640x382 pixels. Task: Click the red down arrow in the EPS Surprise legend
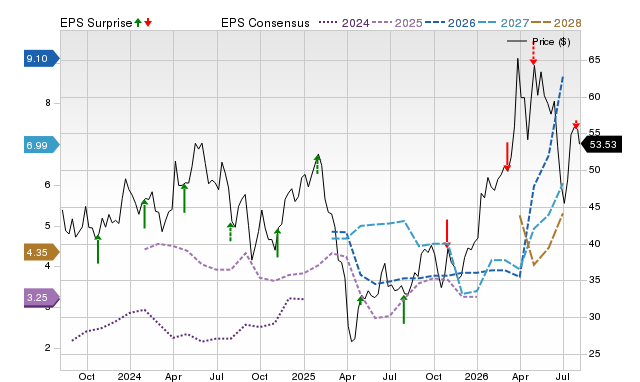[148, 22]
